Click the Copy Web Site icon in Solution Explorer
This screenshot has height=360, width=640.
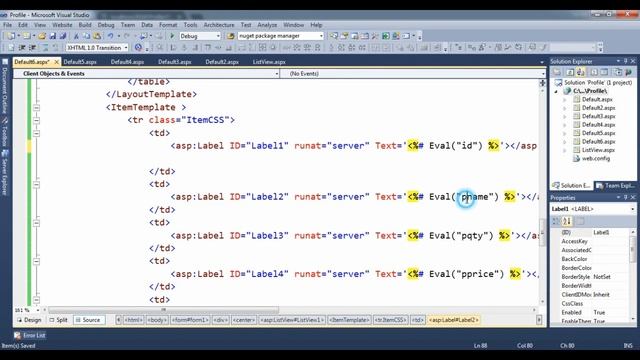click(618, 72)
